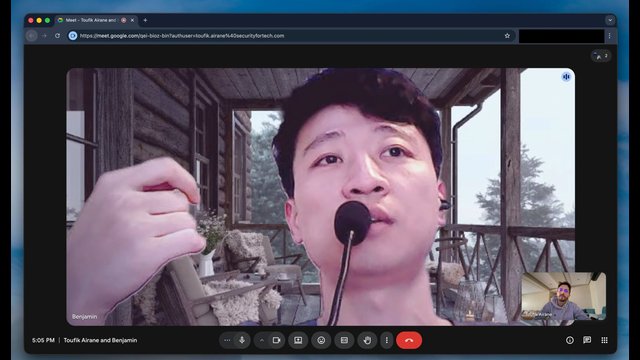Open more options vertical dots in call bar
This screenshot has height=360, width=640.
[387, 340]
